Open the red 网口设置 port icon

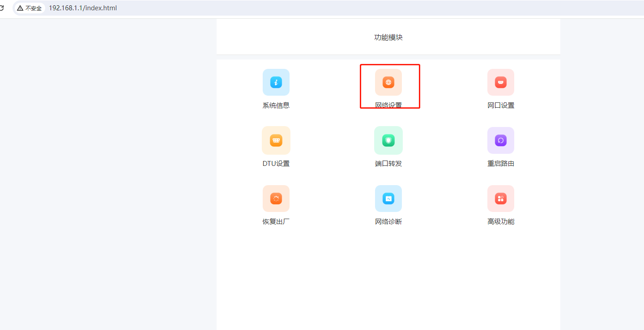point(501,82)
